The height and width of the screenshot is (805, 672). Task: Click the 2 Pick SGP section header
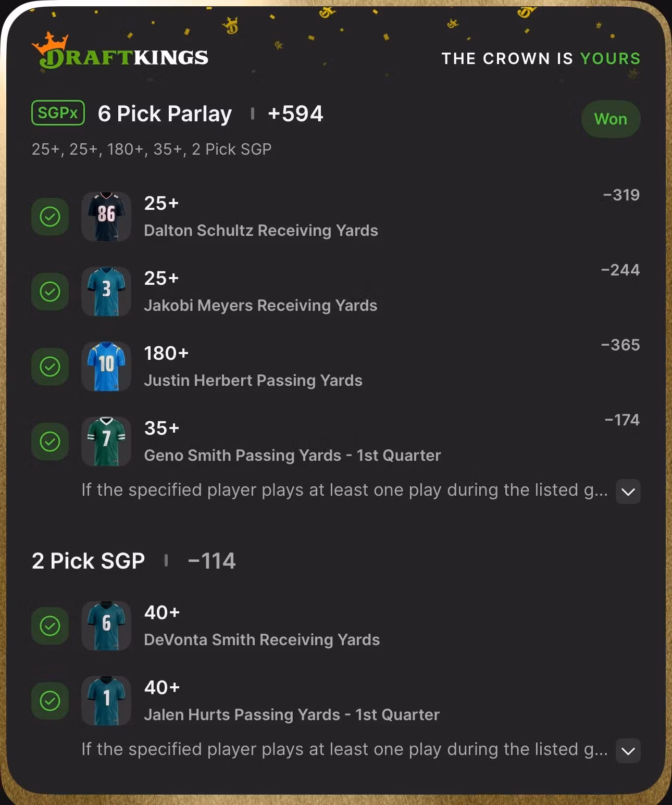click(88, 561)
